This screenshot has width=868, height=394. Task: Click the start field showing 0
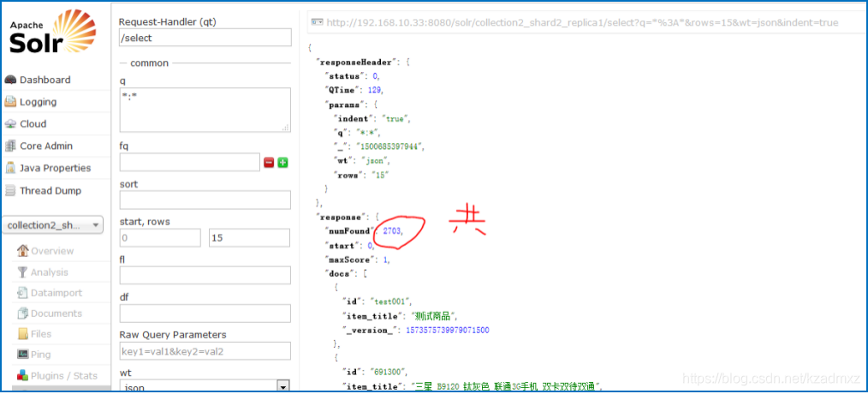pos(160,238)
